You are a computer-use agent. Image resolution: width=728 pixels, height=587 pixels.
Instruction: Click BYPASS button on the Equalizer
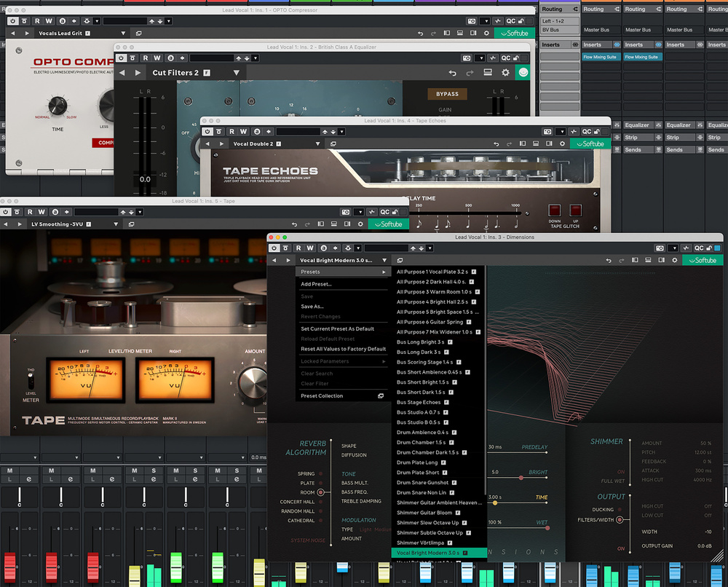pos(447,94)
